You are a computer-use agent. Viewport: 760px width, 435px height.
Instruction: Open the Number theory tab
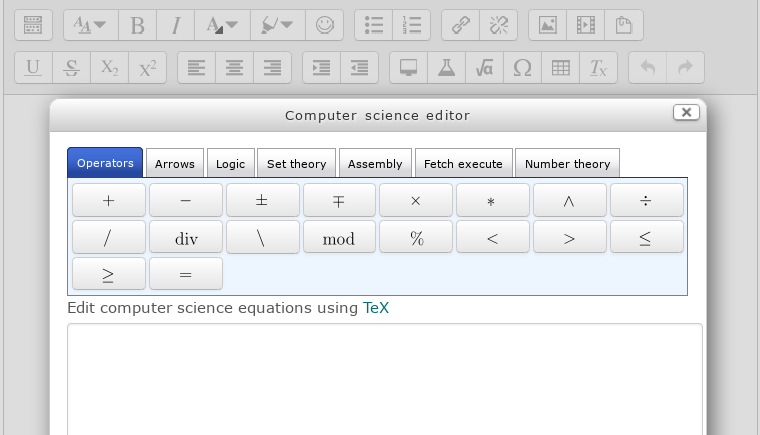567,164
